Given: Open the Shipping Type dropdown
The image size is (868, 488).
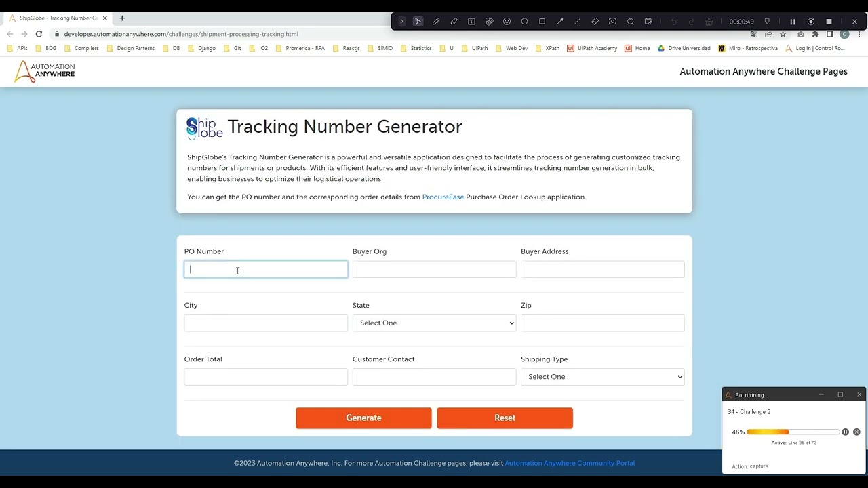Looking at the screenshot, I should pyautogui.click(x=602, y=377).
